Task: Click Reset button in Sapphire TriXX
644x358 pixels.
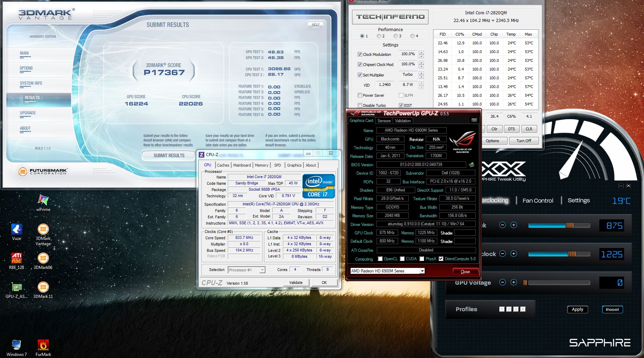Action: pos(612,309)
